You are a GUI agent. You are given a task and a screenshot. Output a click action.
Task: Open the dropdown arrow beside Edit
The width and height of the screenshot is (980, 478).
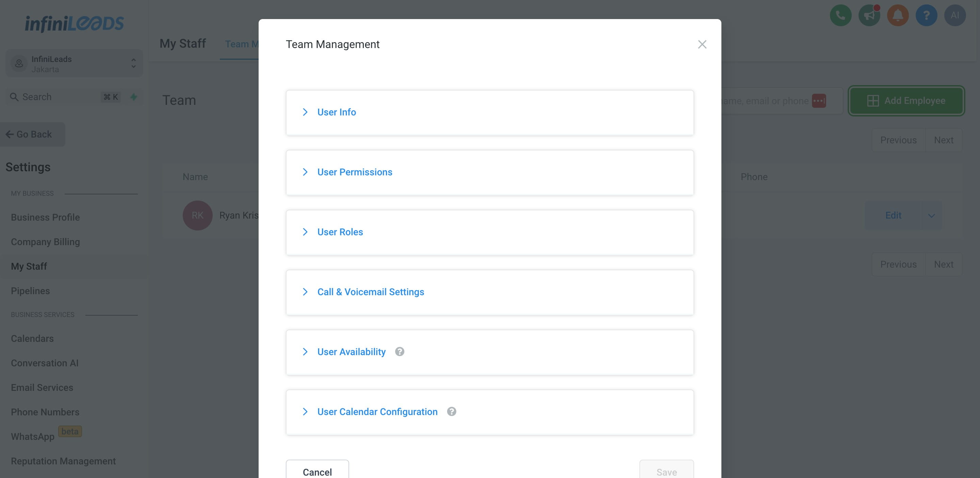(931, 216)
